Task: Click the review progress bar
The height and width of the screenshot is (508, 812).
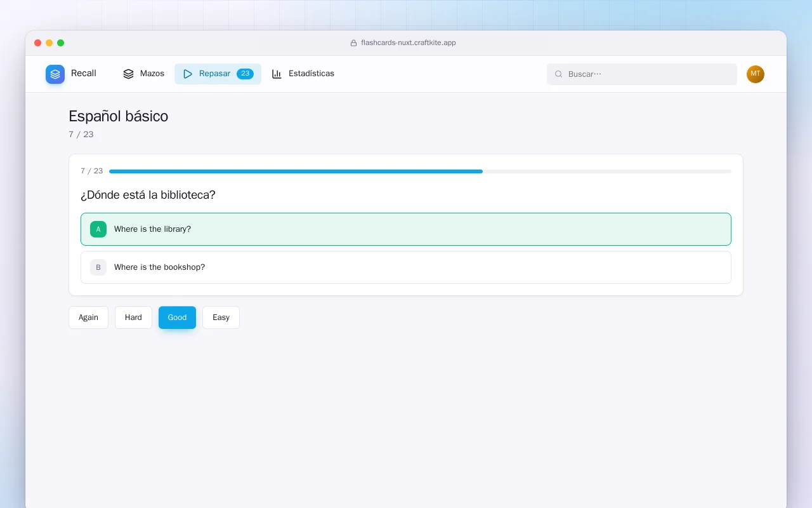Action: point(420,171)
